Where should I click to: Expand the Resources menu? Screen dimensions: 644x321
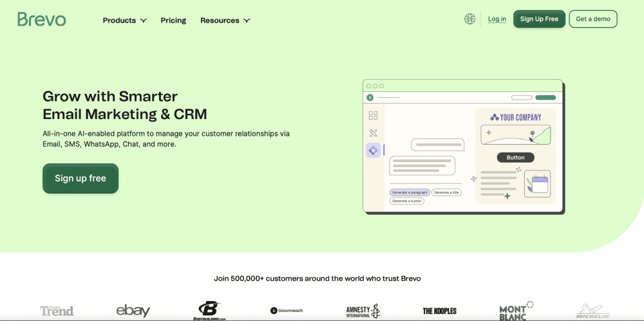(x=225, y=20)
